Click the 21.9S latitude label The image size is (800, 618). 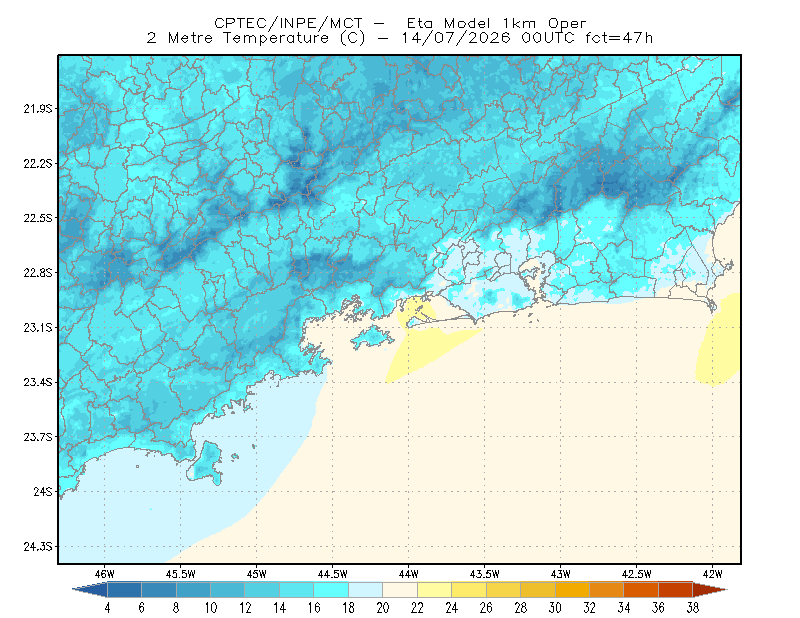(x=38, y=109)
